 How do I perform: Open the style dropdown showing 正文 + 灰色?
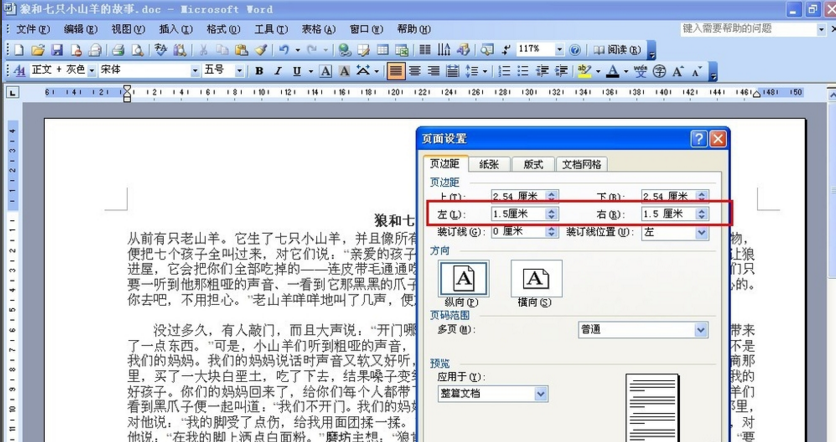pyautogui.click(x=92, y=70)
